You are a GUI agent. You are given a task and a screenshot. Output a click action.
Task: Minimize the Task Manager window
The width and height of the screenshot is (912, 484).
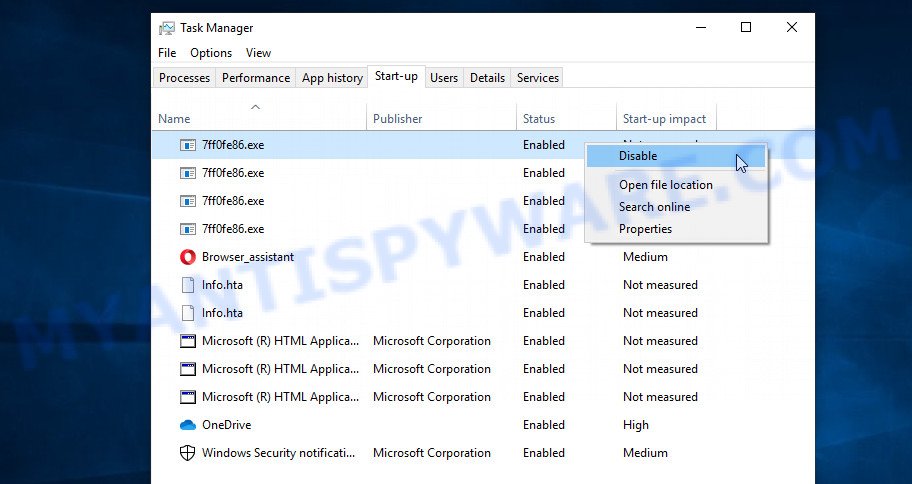pyautogui.click(x=701, y=27)
